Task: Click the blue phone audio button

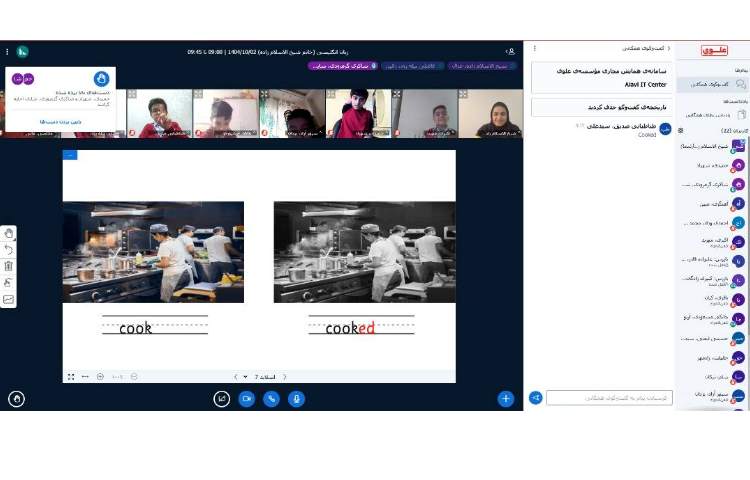Action: tap(271, 398)
